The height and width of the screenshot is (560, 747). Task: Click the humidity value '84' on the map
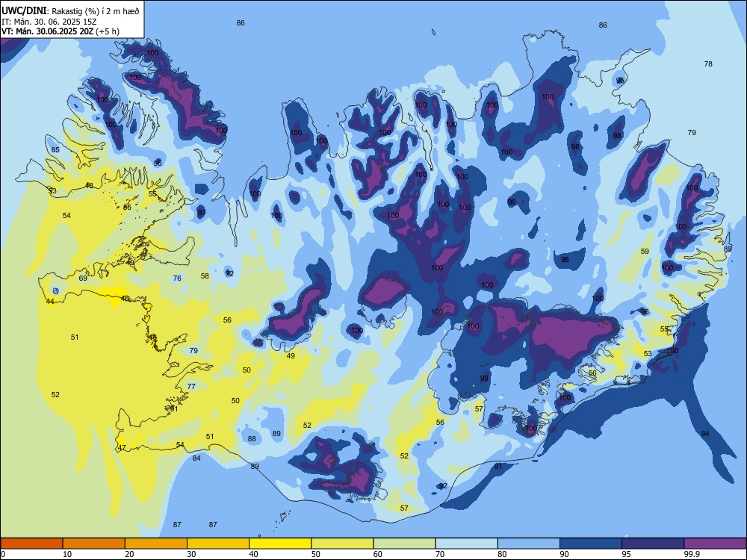(196, 458)
